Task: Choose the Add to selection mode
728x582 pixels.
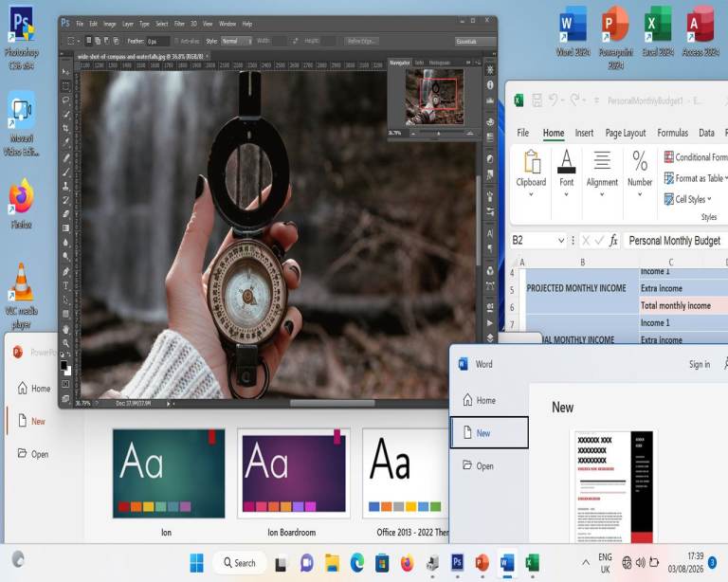Action: coord(98,41)
